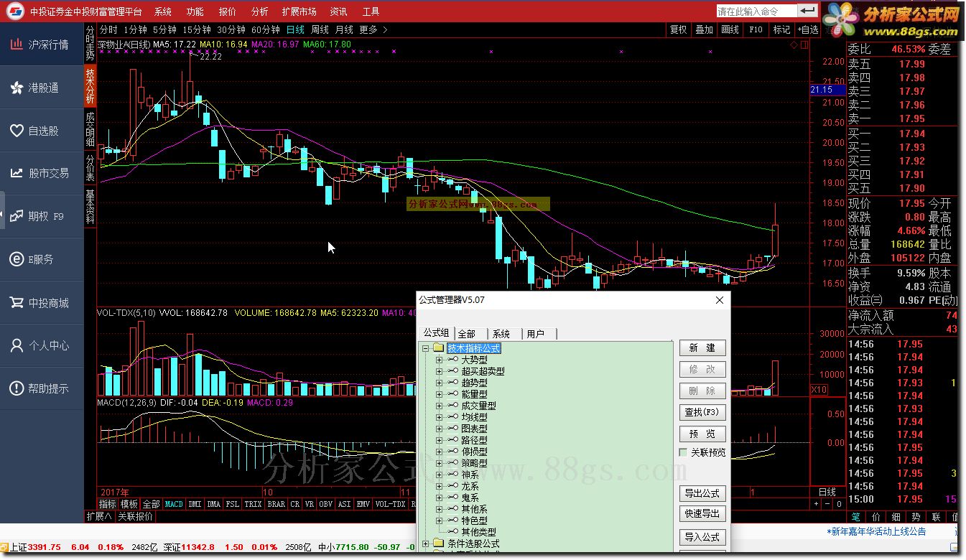This screenshot has width=966, height=560.
Task: Open the 扩展市场 menu
Action: click(299, 11)
